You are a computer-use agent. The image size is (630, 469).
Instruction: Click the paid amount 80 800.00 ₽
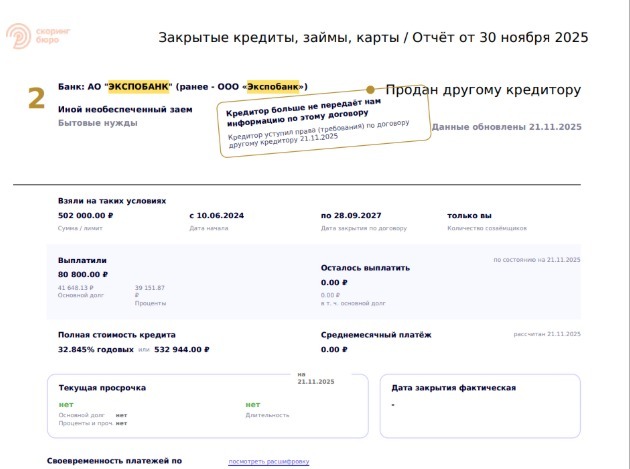(83, 274)
